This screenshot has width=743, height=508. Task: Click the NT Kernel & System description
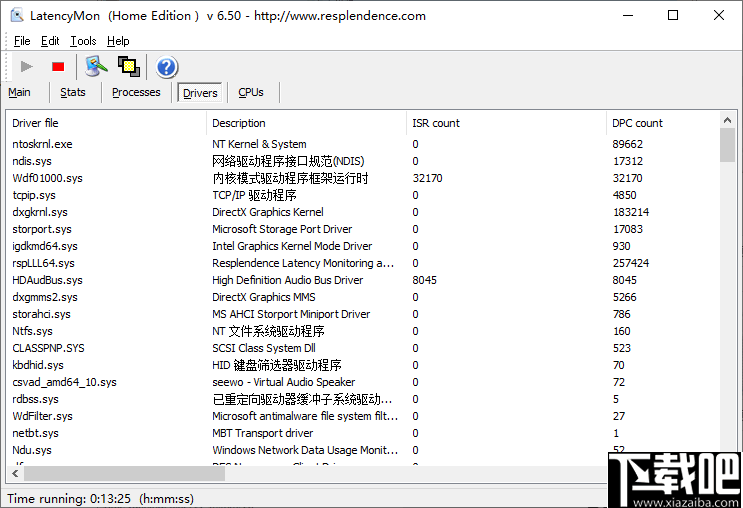tap(259, 144)
